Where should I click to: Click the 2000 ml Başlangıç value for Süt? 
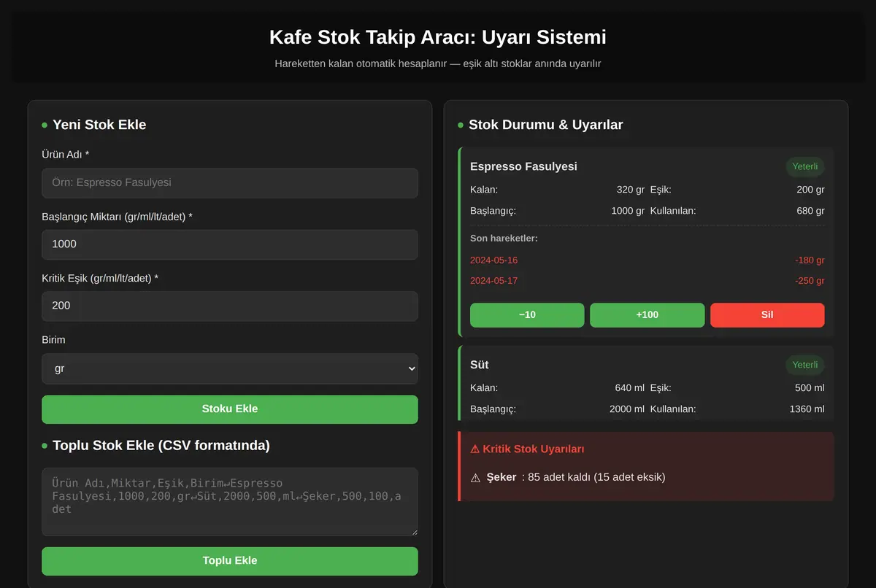[627, 409]
